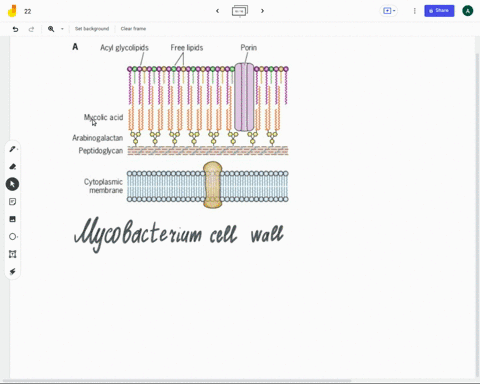Click Set background

(92, 29)
